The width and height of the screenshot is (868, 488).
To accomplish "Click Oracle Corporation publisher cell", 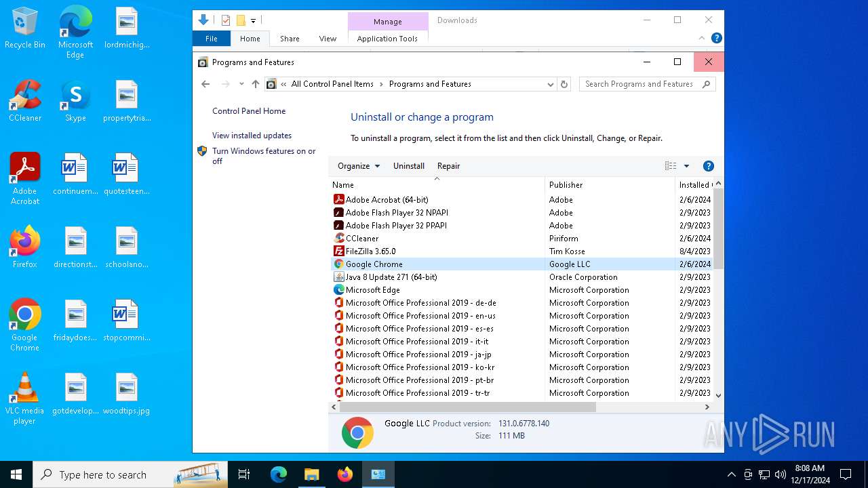I will click(x=583, y=277).
